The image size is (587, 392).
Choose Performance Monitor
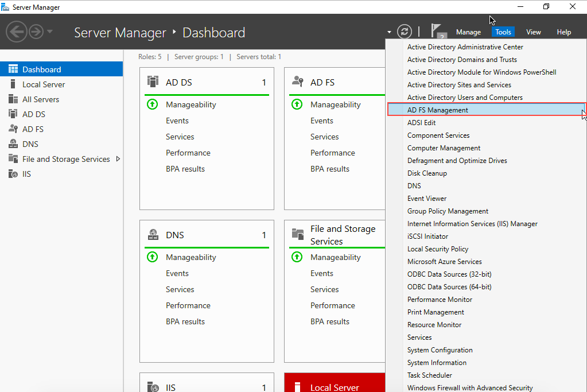tap(440, 300)
